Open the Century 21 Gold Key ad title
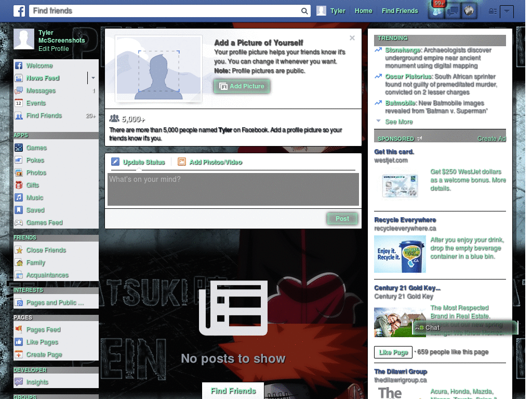The width and height of the screenshot is (532, 399). [407, 288]
